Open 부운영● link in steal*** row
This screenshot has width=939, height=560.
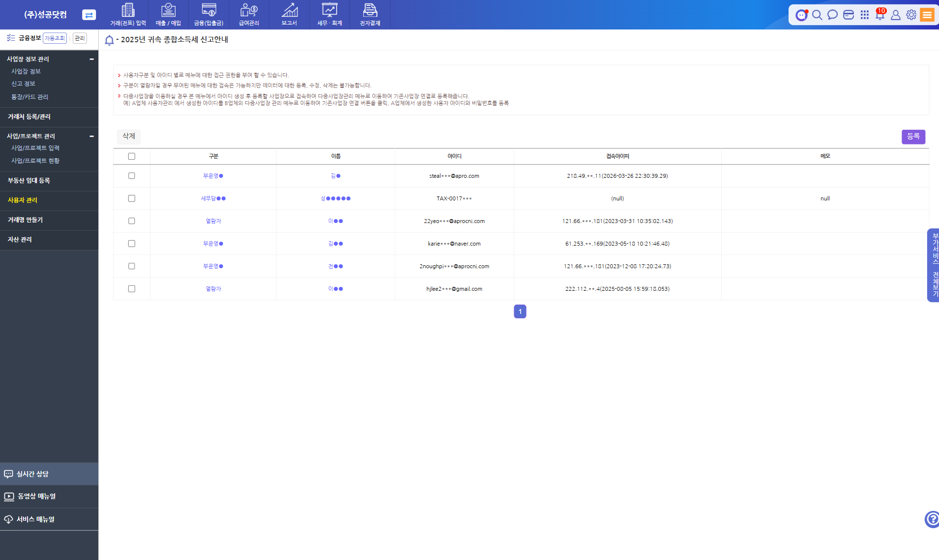click(213, 176)
